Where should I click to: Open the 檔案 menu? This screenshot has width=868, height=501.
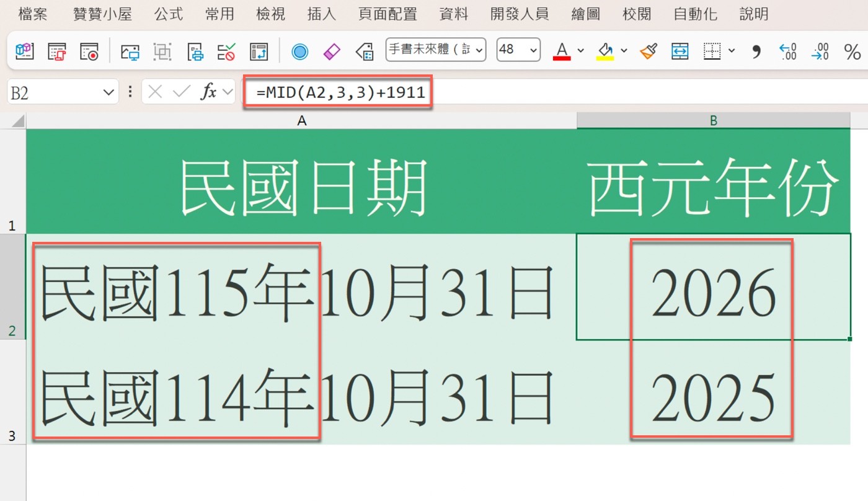point(33,14)
